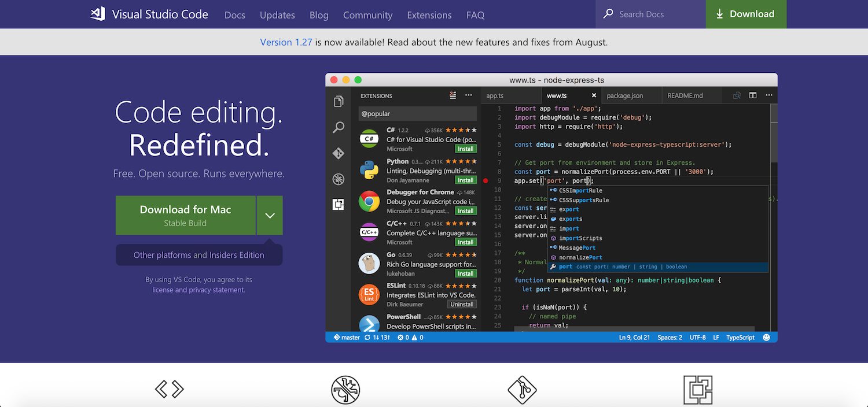Click the Visual Studio Code logo icon
The width and height of the screenshot is (868, 407).
pos(98,14)
